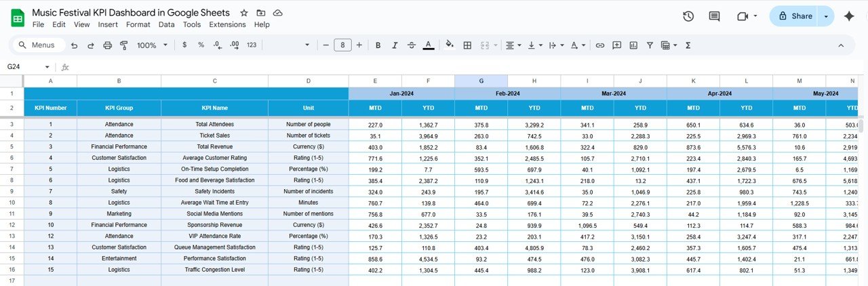This screenshot has height=286, width=868.
Task: Open the comments panel
Action: [714, 16]
